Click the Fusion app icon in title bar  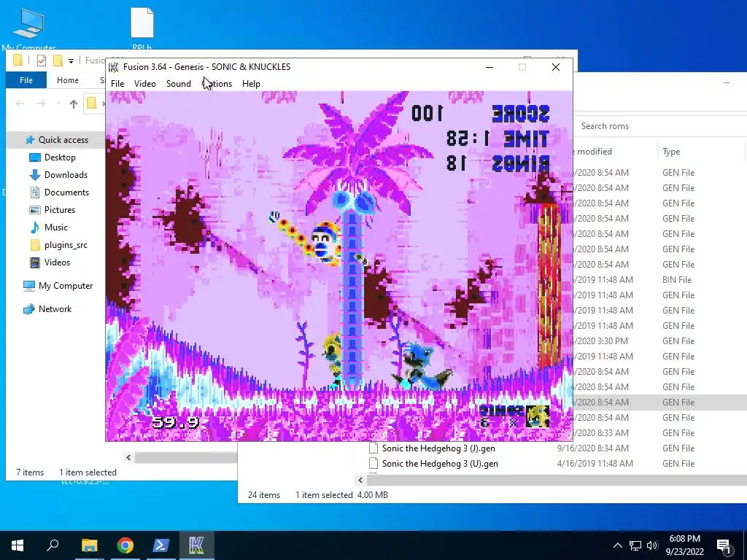point(113,66)
